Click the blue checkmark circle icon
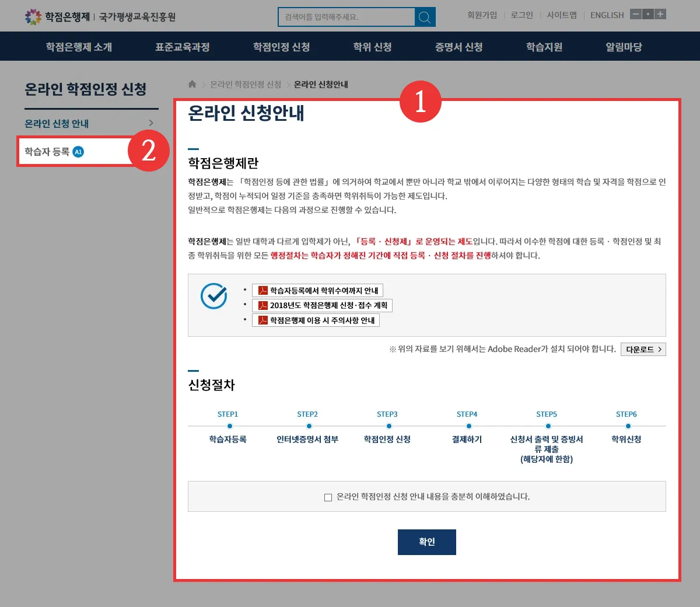700x607 pixels. click(x=215, y=296)
